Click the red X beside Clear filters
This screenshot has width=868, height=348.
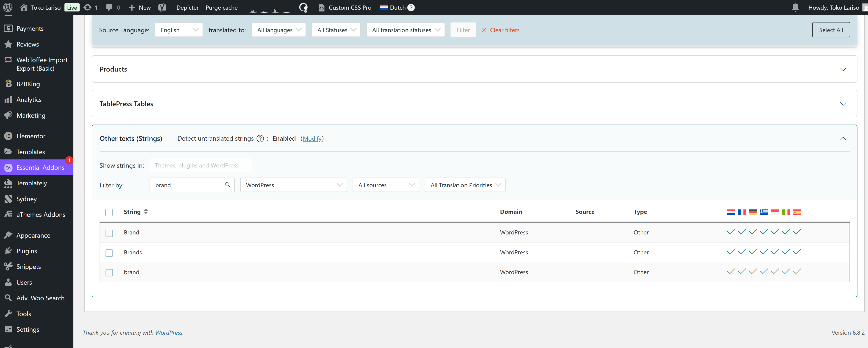[x=484, y=30]
